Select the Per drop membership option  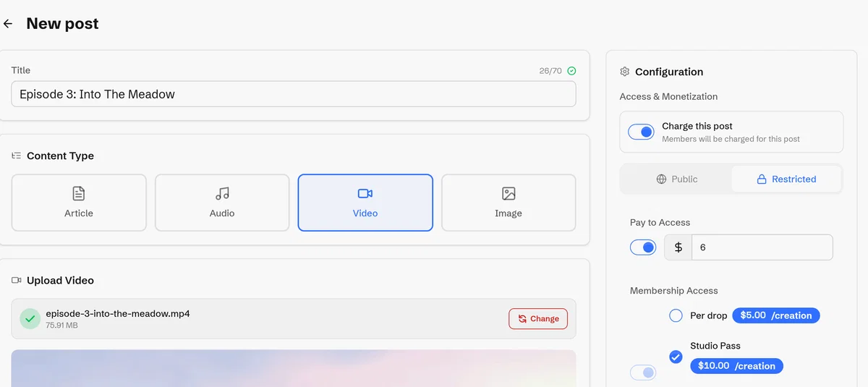tap(676, 315)
